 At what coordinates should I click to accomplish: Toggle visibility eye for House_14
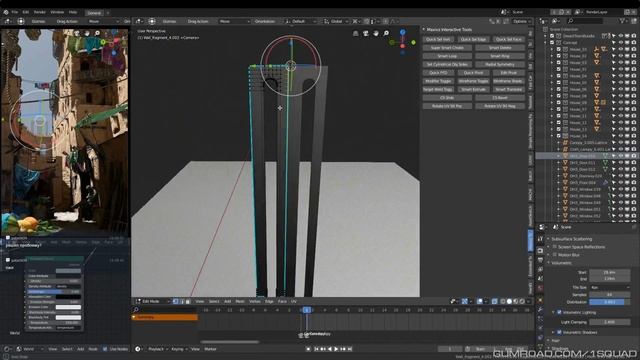pos(620,136)
